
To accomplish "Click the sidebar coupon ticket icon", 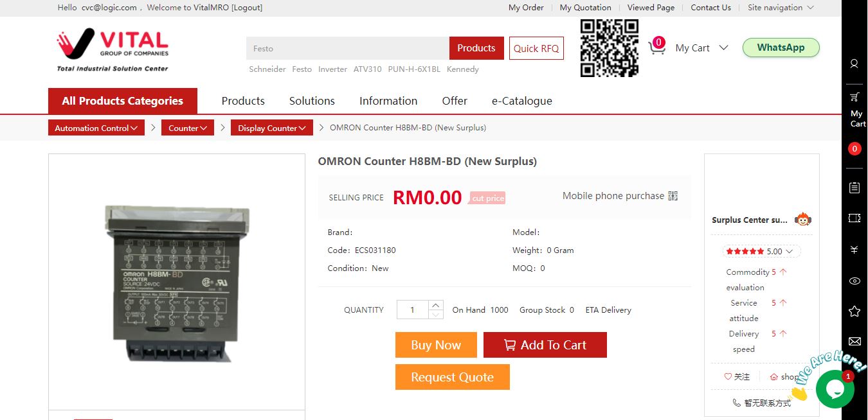I will 854,218.
